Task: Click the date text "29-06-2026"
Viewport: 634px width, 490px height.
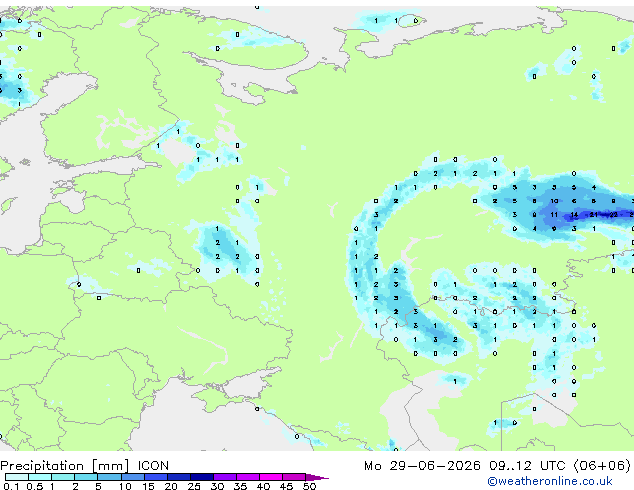Action: click(x=435, y=466)
